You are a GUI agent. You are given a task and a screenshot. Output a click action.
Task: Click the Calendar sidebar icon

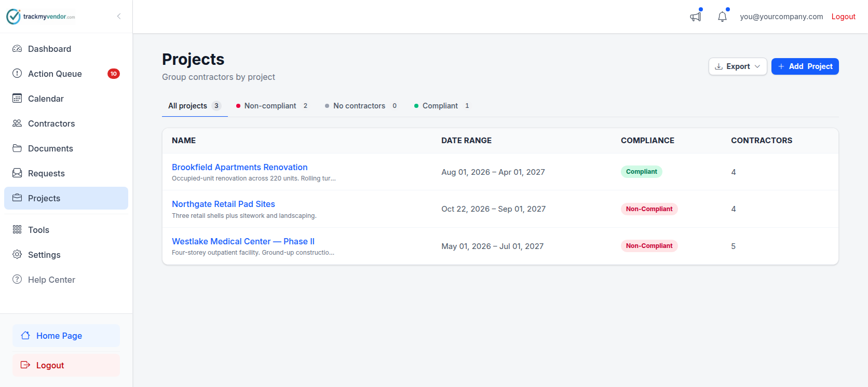coord(17,99)
